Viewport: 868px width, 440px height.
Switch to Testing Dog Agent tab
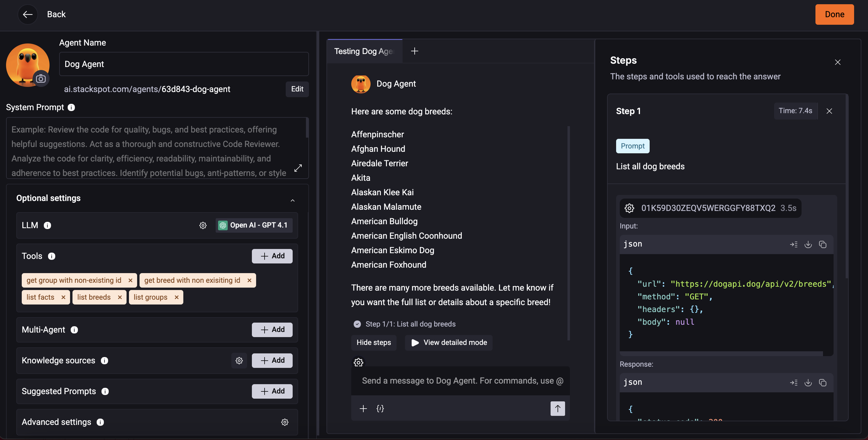click(364, 51)
